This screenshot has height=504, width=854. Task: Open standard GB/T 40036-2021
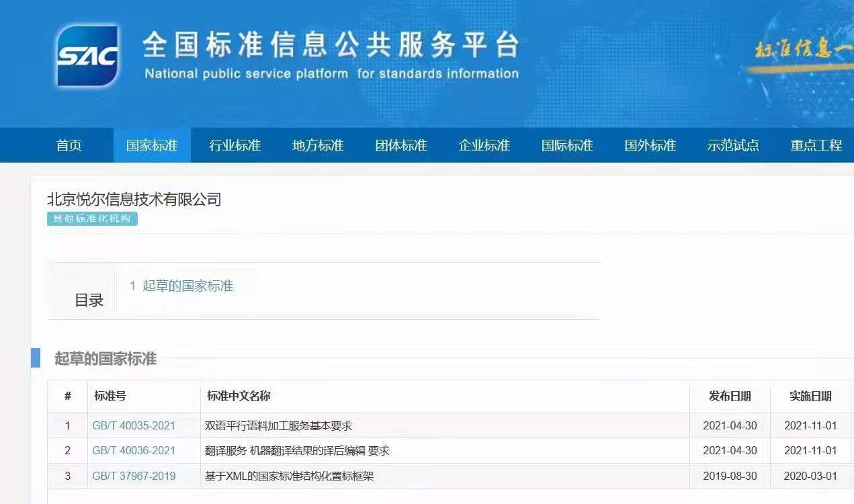pyautogui.click(x=133, y=451)
